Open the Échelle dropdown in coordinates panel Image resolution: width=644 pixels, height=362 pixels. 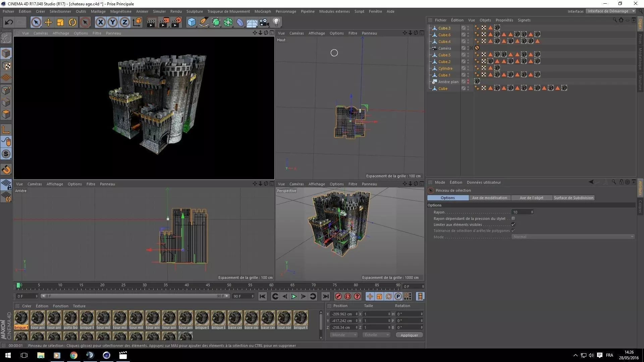pos(376,335)
